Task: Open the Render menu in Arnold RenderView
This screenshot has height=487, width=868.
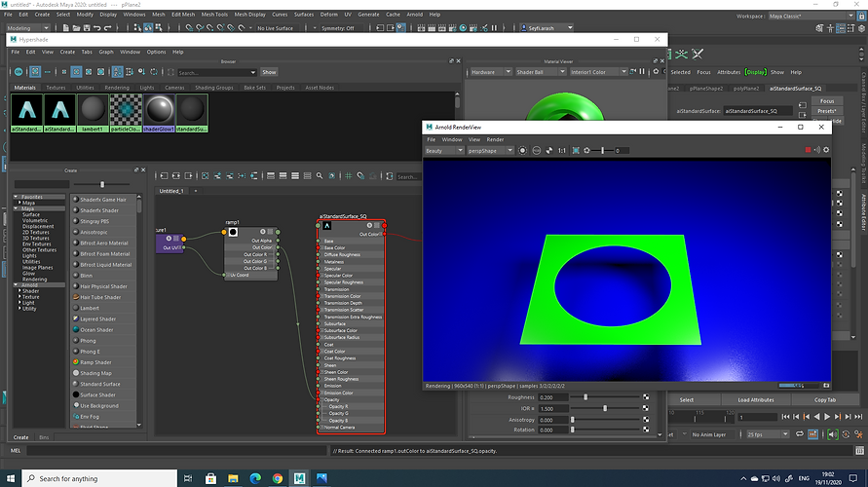Action: 495,139
